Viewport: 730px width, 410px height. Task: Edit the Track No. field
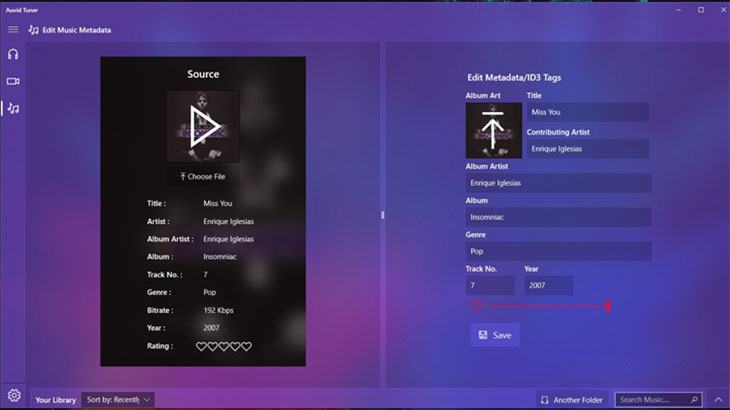pos(490,285)
